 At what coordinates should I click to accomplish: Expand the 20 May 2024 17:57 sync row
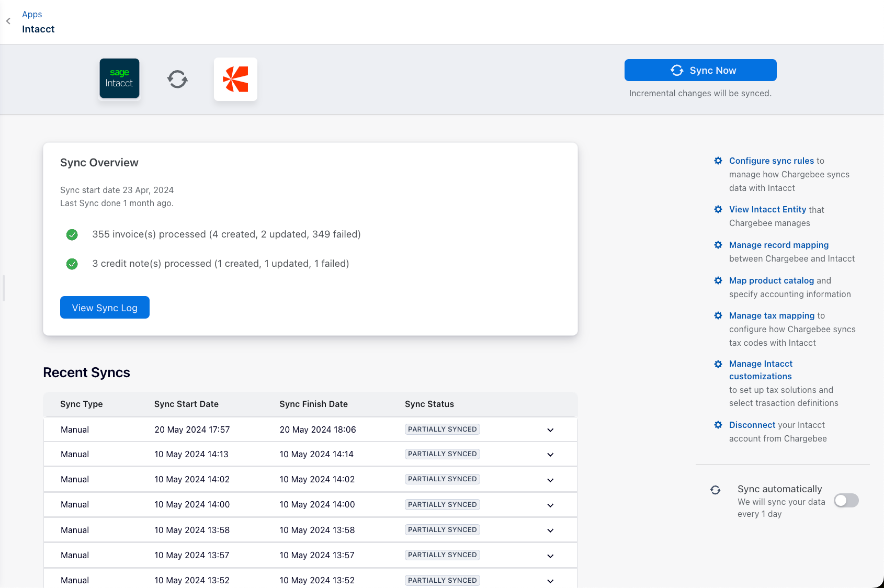(550, 430)
